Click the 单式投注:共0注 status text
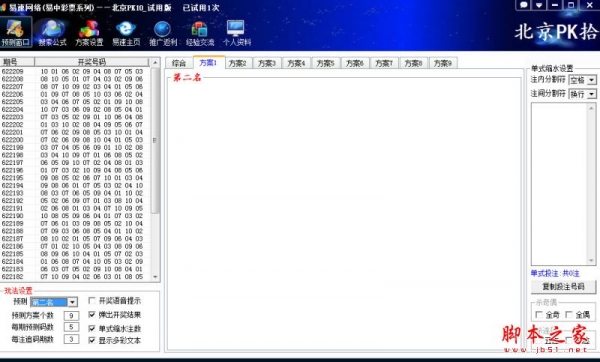The width and height of the screenshot is (600, 362). 555,273
